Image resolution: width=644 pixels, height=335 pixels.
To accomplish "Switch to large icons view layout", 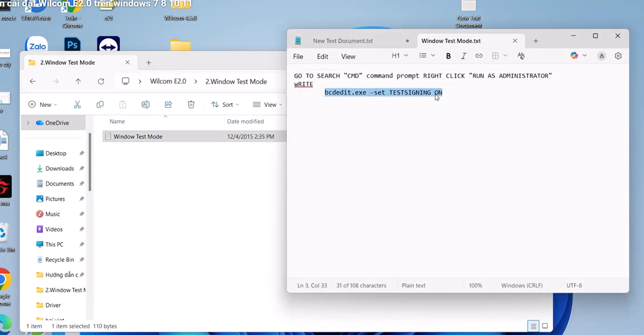I will [x=545, y=326].
